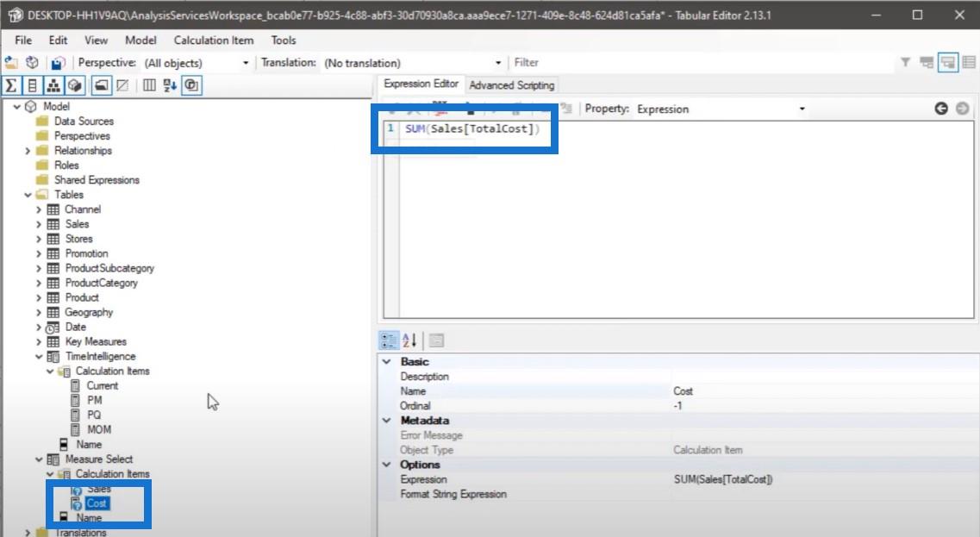The image size is (980, 537).
Task: Toggle the show partitions cube button
Action: [x=75, y=85]
